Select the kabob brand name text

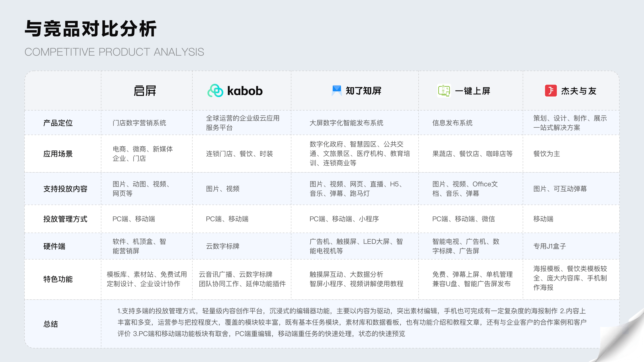245,90
